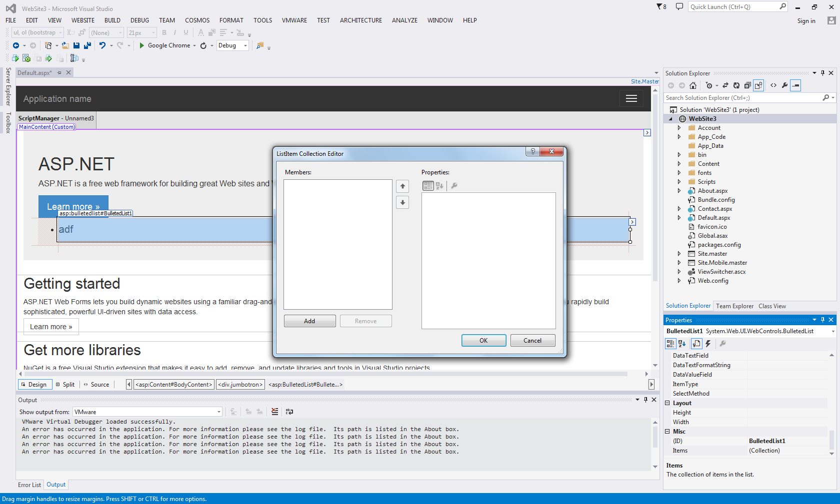This screenshot has height=504, width=840.
Task: Click the Add button in ListItem Collection Editor
Action: point(309,321)
